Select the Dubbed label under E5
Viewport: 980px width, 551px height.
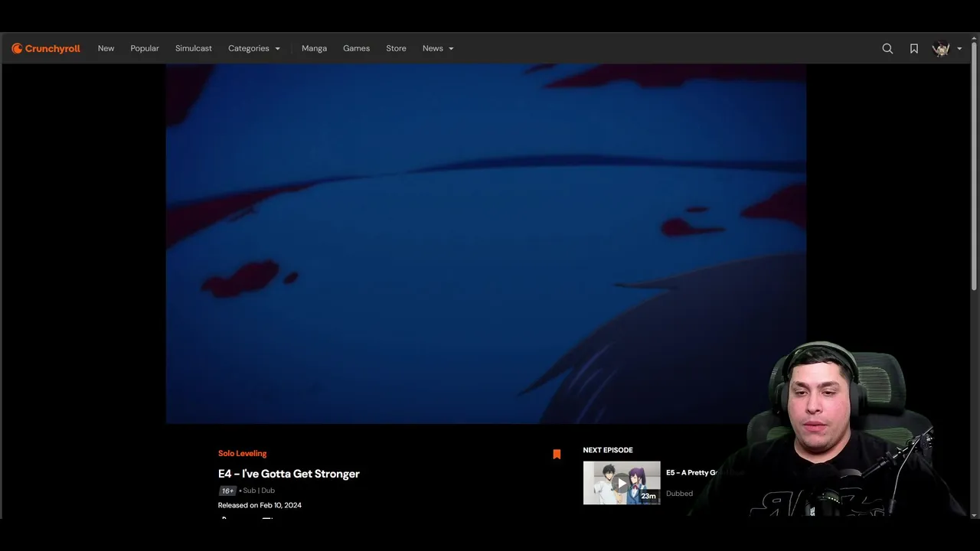(x=679, y=494)
